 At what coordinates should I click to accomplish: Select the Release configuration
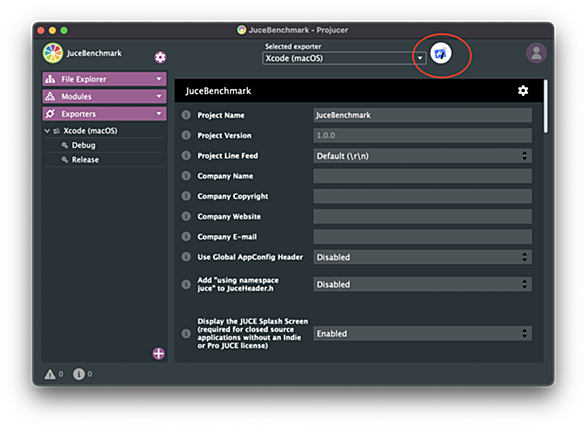(85, 160)
